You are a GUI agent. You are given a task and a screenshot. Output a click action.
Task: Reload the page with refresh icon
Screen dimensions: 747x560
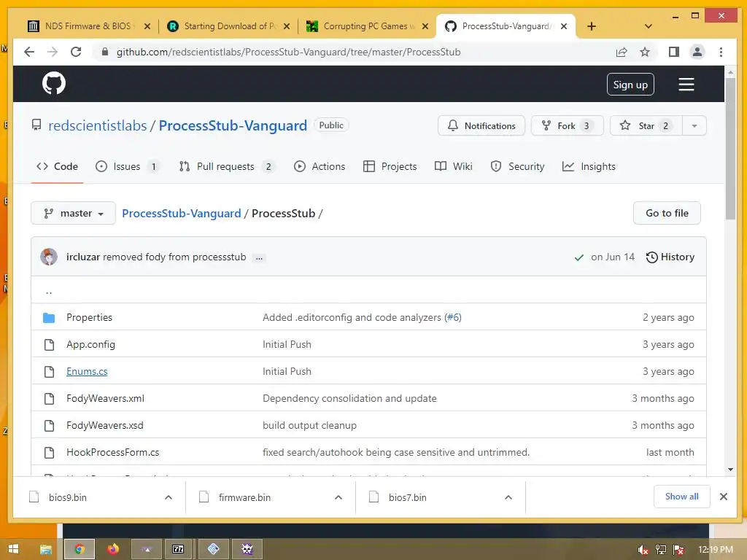(x=76, y=52)
